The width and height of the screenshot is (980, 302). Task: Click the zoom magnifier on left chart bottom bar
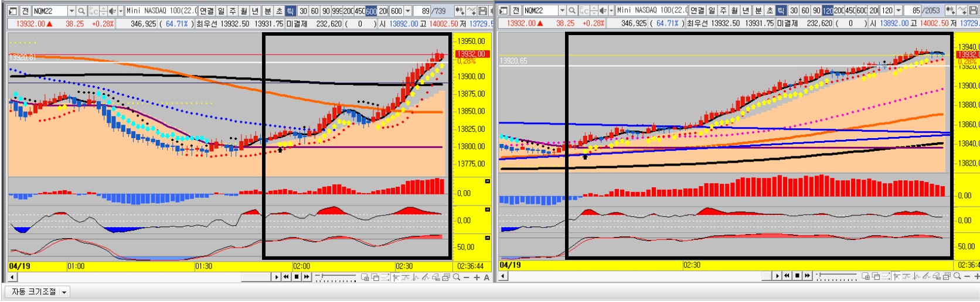click(x=457, y=277)
